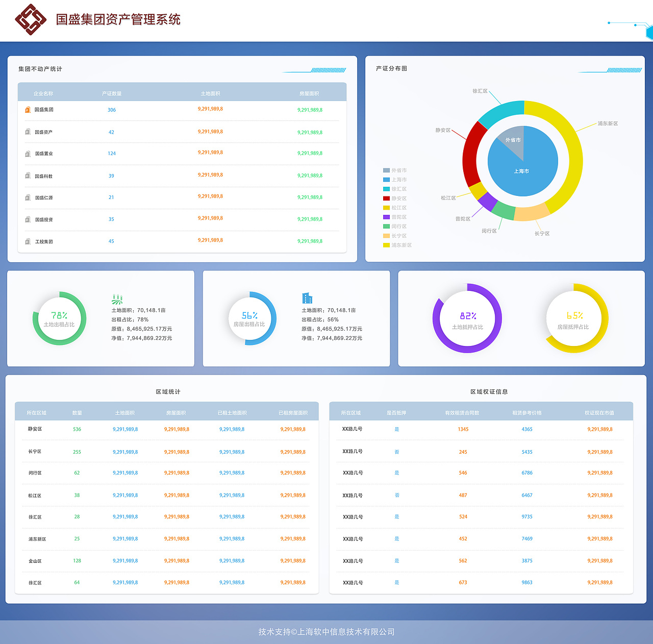Image resolution: width=653 pixels, height=644 pixels.
Task: Click the building icon beside 国盛仁源
Action: (x=28, y=197)
